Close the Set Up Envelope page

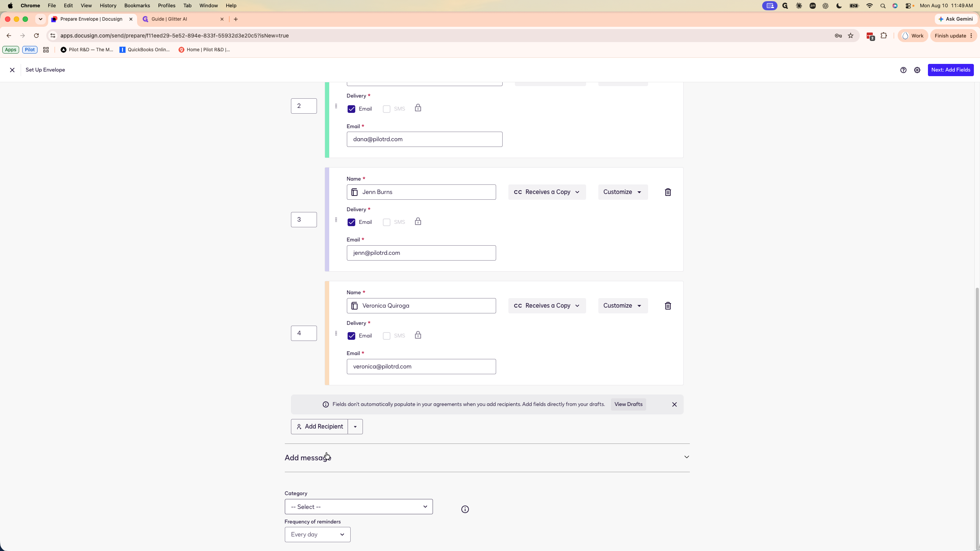[x=12, y=70]
